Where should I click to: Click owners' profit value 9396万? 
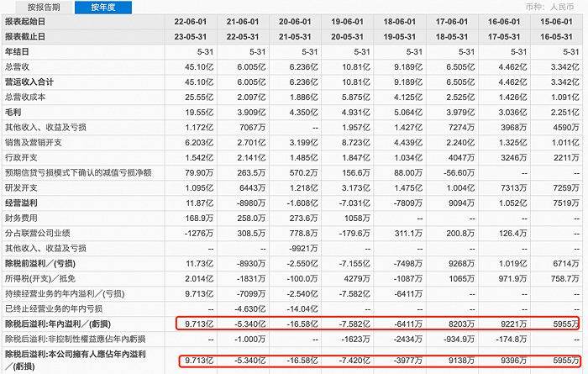pos(514,361)
